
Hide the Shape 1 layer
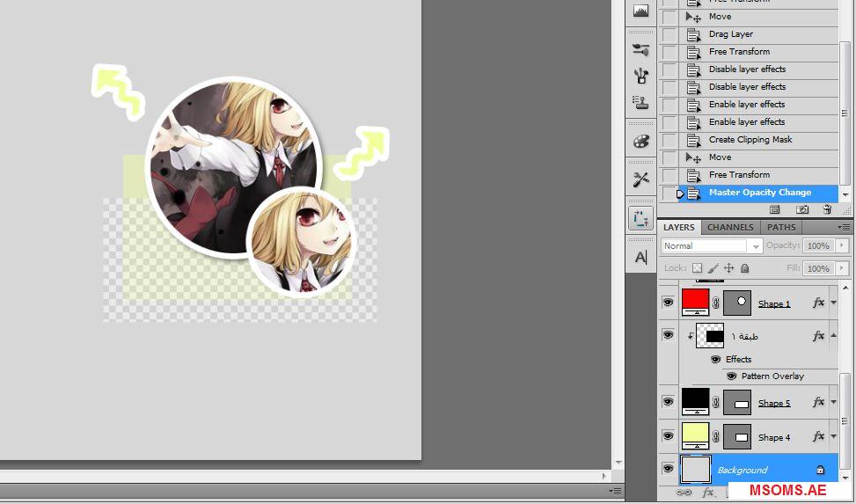coord(668,302)
